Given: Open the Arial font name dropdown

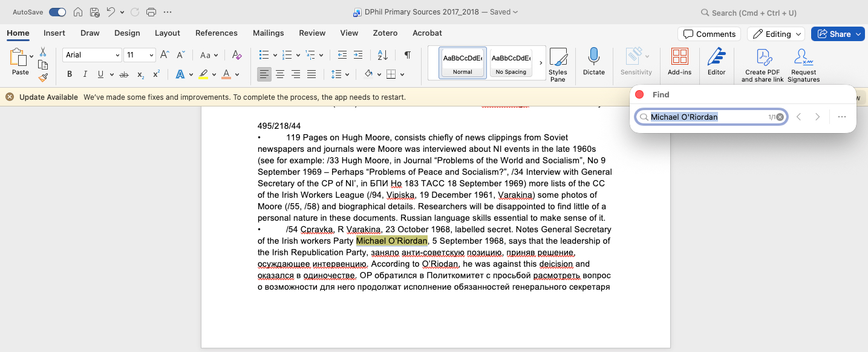Looking at the screenshot, I should pos(117,55).
